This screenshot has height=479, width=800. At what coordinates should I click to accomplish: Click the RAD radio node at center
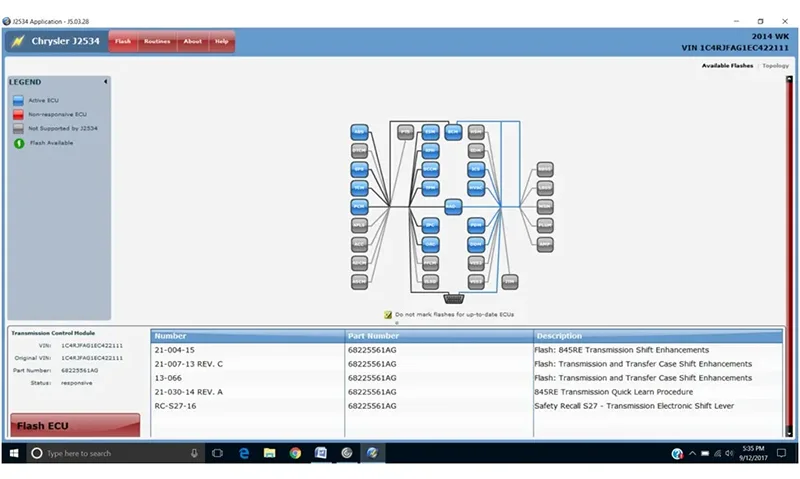click(x=453, y=207)
